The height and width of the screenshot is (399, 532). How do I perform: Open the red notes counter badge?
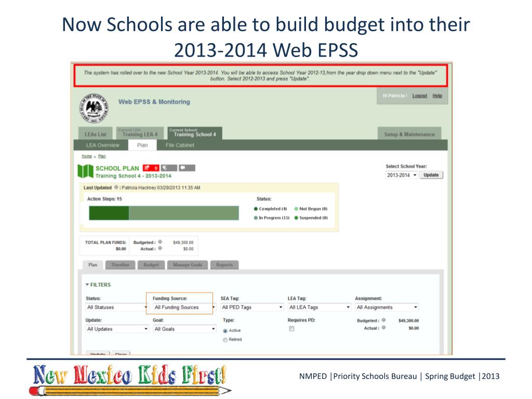tap(151, 168)
